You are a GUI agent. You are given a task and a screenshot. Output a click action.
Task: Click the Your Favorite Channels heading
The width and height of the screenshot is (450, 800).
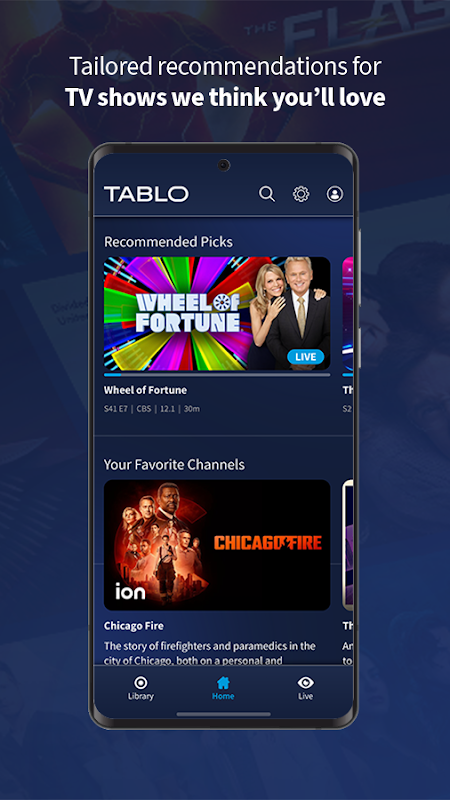174,465
